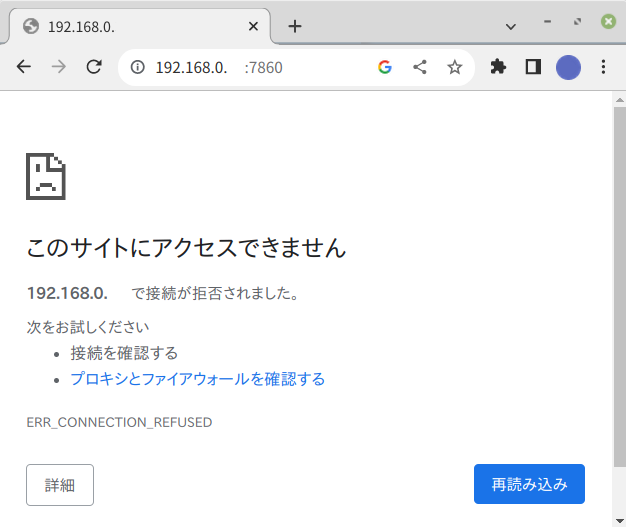View site information icon in address bar
Image resolution: width=626 pixels, height=527 pixels.
[137, 67]
